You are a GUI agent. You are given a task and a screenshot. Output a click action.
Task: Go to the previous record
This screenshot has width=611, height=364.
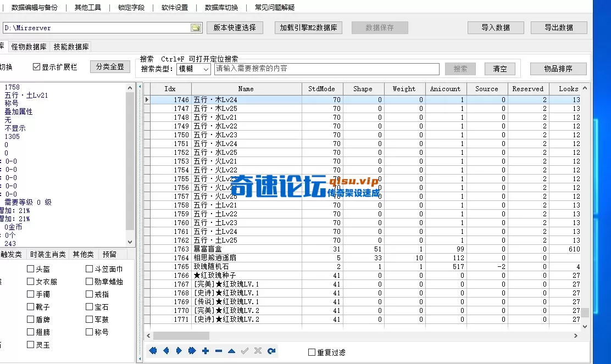166,350
